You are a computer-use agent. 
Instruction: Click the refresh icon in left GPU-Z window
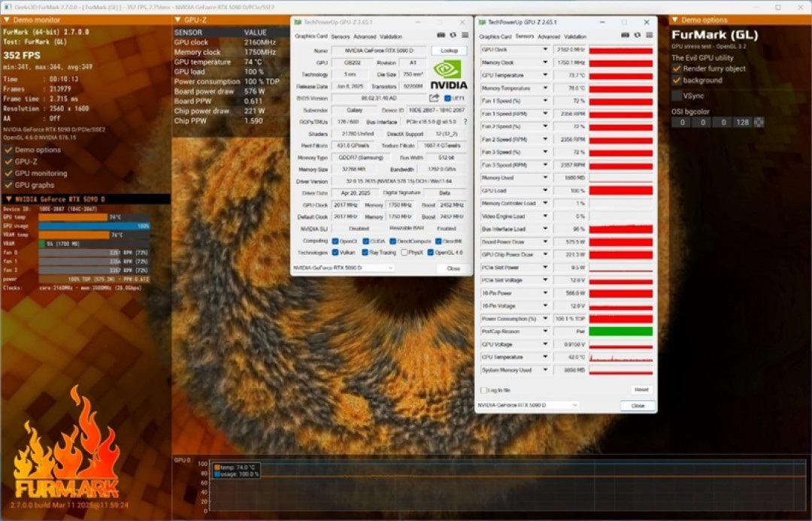pyautogui.click(x=453, y=35)
